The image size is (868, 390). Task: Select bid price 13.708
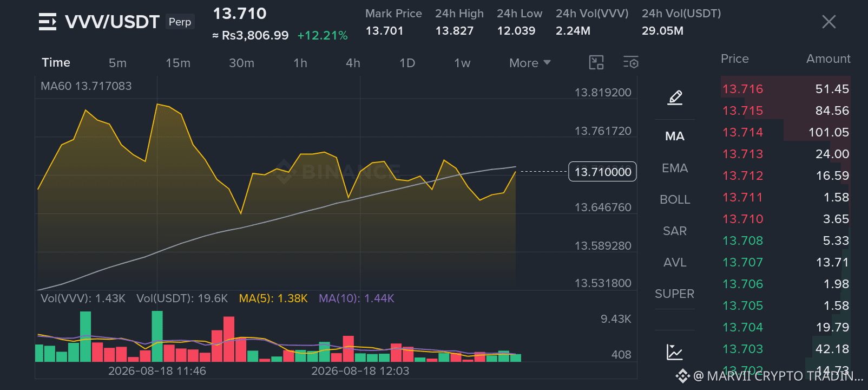[742, 240]
